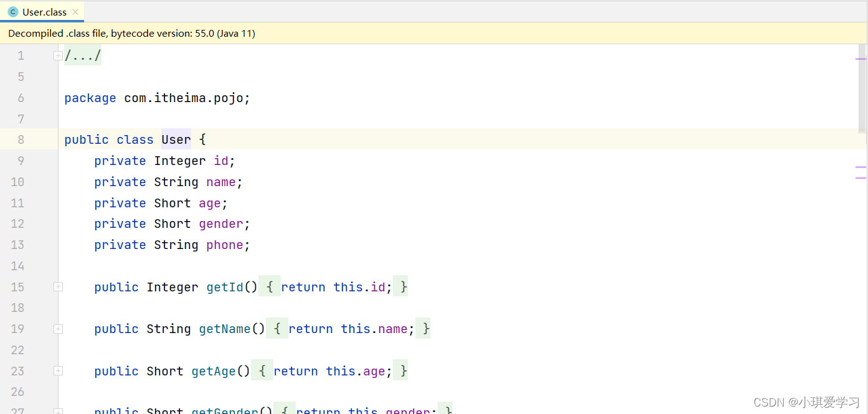Viewport: 868px width, 414px height.
Task: Click the getName method name
Action: pos(225,329)
